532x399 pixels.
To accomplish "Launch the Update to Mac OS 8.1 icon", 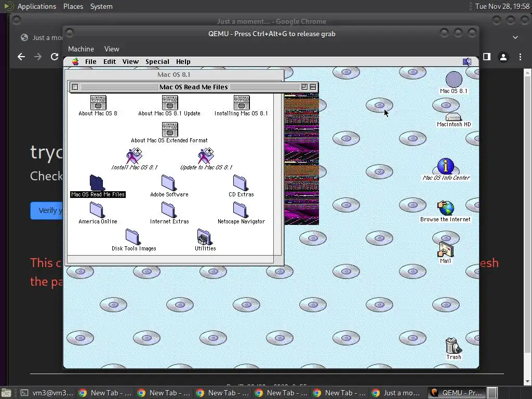I will [206, 156].
